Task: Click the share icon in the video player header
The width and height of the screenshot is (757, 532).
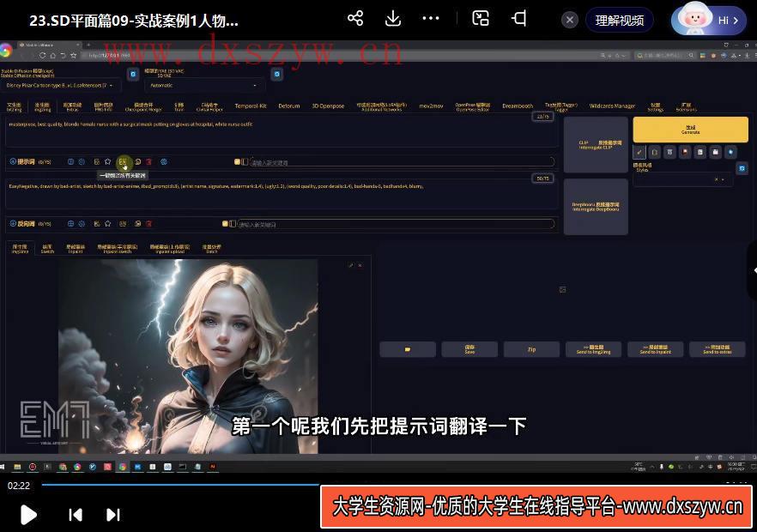Action: 354,19
